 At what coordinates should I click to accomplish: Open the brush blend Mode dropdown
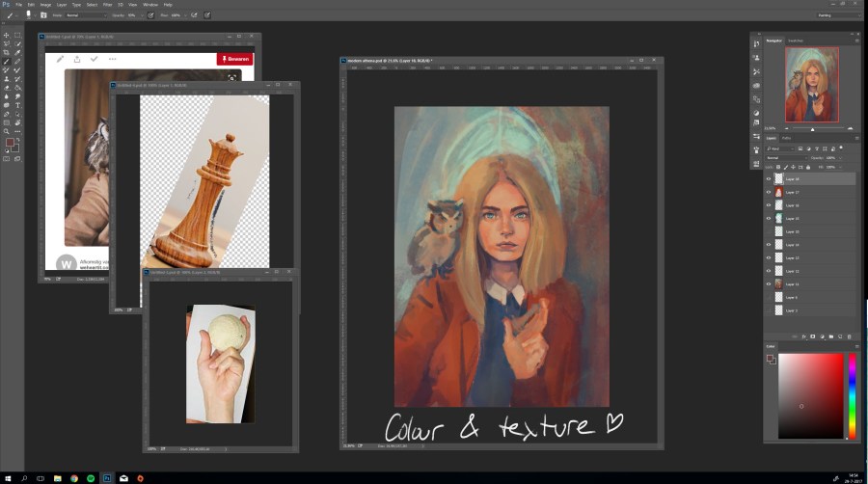(83, 15)
